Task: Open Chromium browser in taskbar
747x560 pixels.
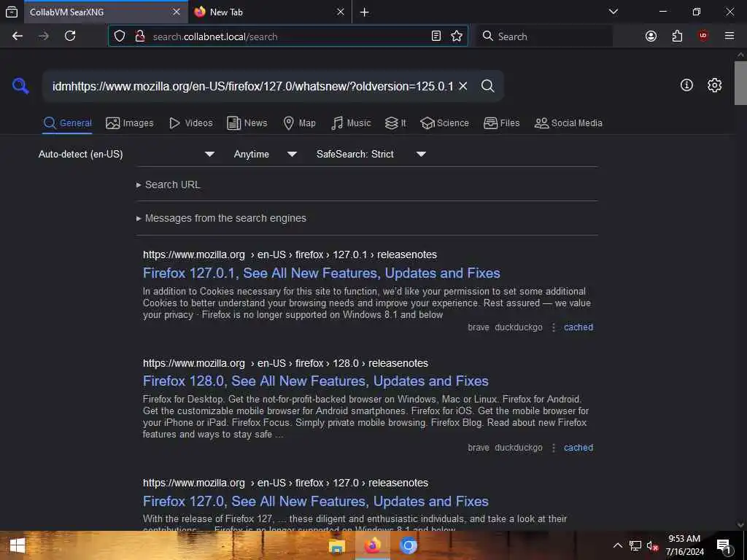Action: 409,546
